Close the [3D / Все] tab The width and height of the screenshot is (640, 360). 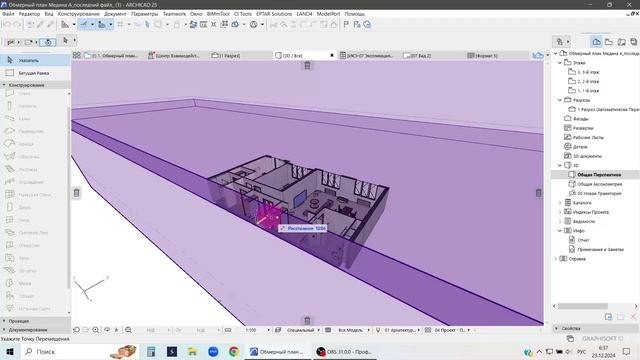332,56
